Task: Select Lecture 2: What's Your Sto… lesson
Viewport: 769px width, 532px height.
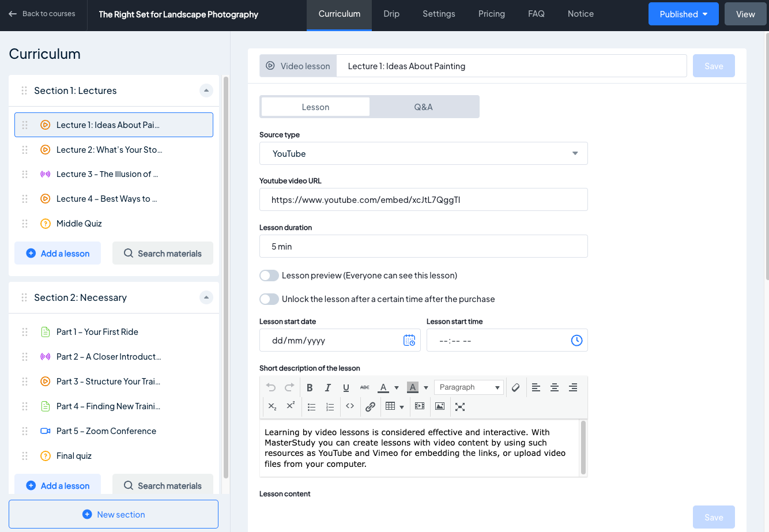Action: pos(114,150)
